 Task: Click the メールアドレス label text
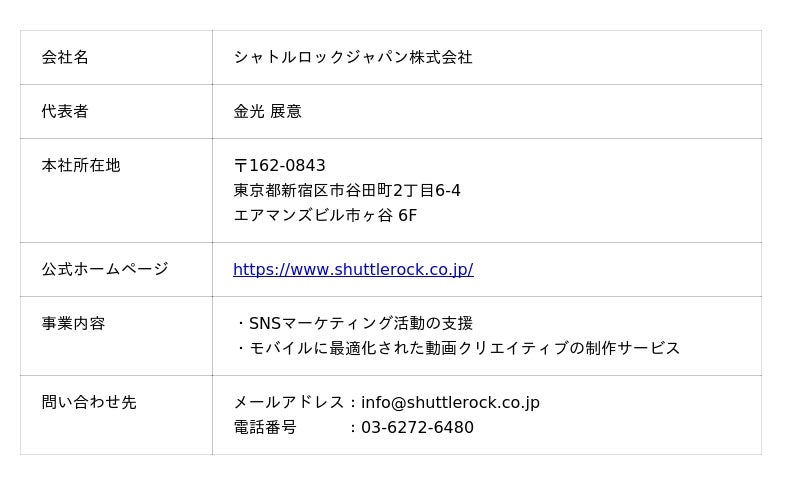(289, 402)
